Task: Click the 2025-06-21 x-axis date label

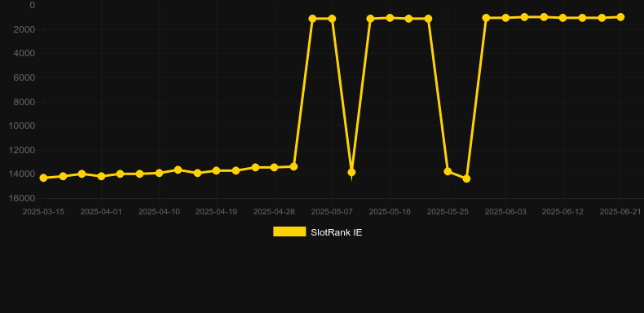Action: tap(620, 212)
